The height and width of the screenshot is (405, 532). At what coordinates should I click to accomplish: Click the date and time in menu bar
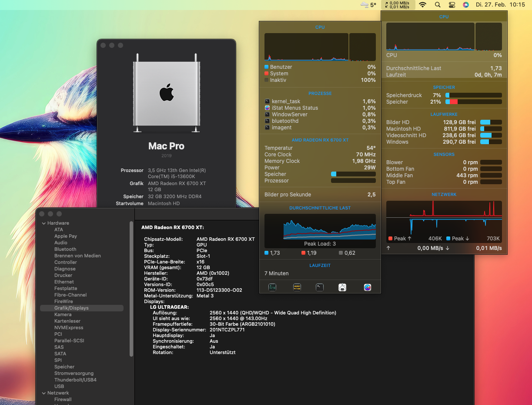[x=500, y=5]
